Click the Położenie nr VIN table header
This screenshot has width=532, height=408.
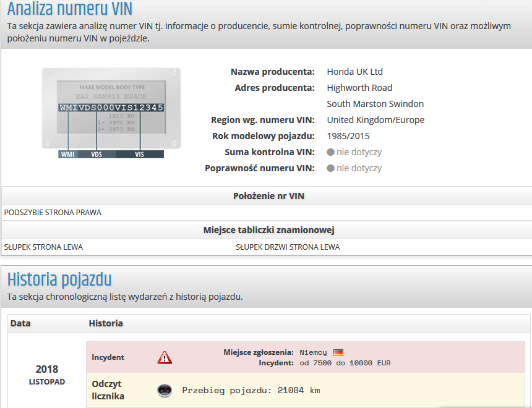pos(268,196)
